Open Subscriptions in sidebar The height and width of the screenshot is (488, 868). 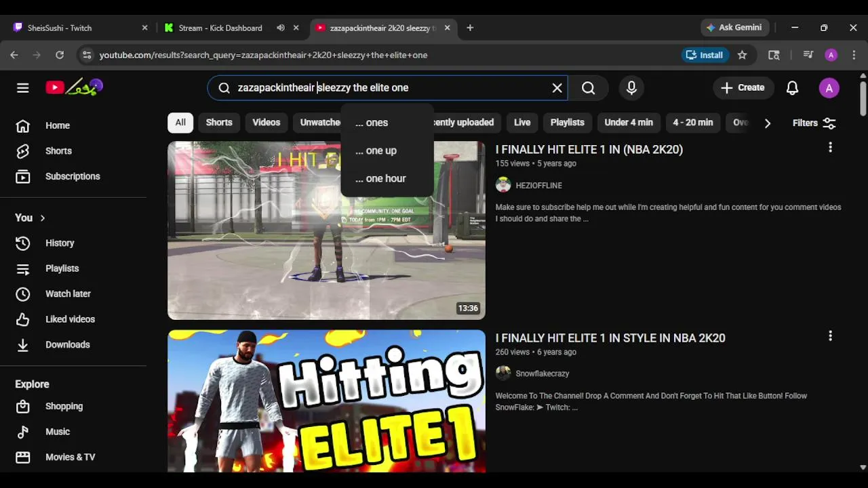pyautogui.click(x=73, y=176)
